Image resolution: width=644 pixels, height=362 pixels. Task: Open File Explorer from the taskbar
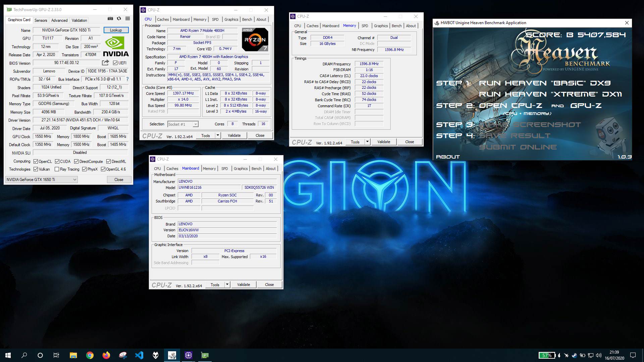(x=73, y=355)
